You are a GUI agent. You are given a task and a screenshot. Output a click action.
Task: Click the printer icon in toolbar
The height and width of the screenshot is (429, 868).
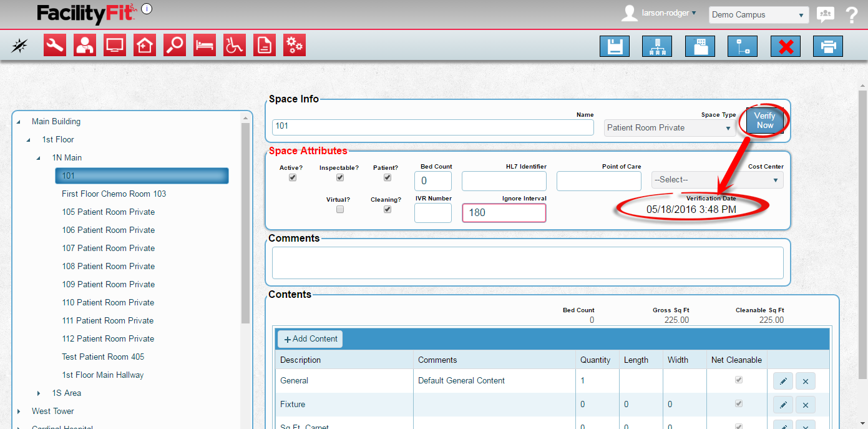coord(828,47)
